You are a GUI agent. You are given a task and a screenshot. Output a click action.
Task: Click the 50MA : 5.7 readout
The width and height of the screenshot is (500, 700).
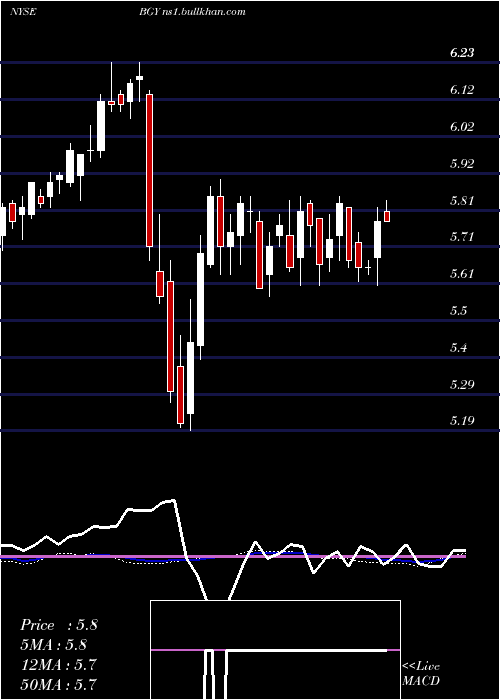[x=58, y=684]
